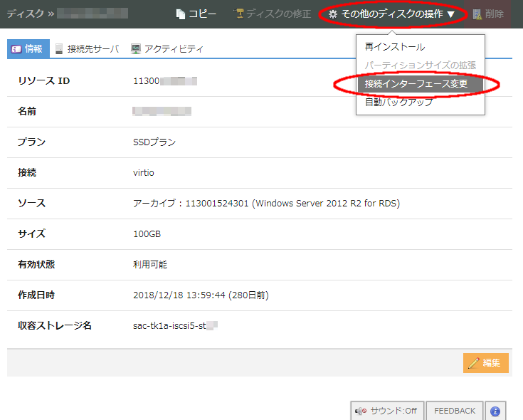The width and height of the screenshot is (523, 420).
Task: Switch to the 情報 tab
Action: [x=28, y=49]
